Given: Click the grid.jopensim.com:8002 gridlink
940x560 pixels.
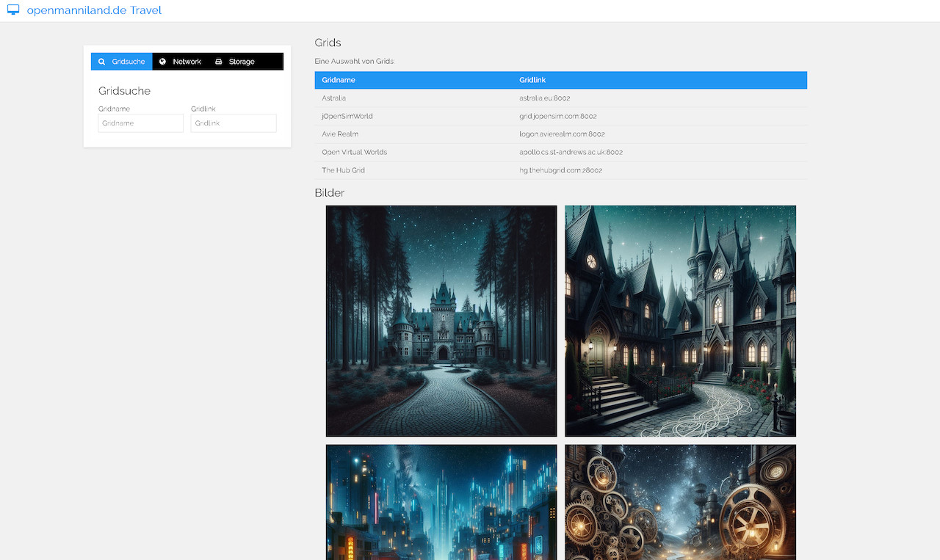Looking at the screenshot, I should (557, 116).
